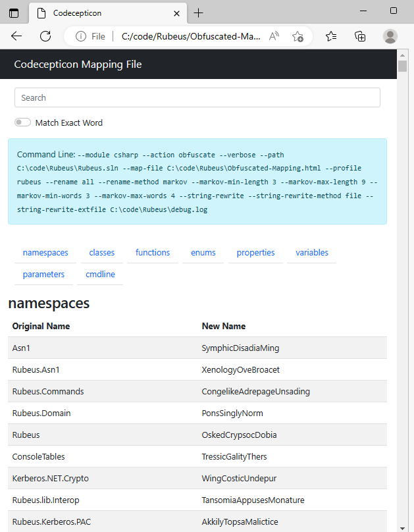Select the TansomiaAppusesMonature cell
The image size is (414, 532).
pyautogui.click(x=292, y=500)
